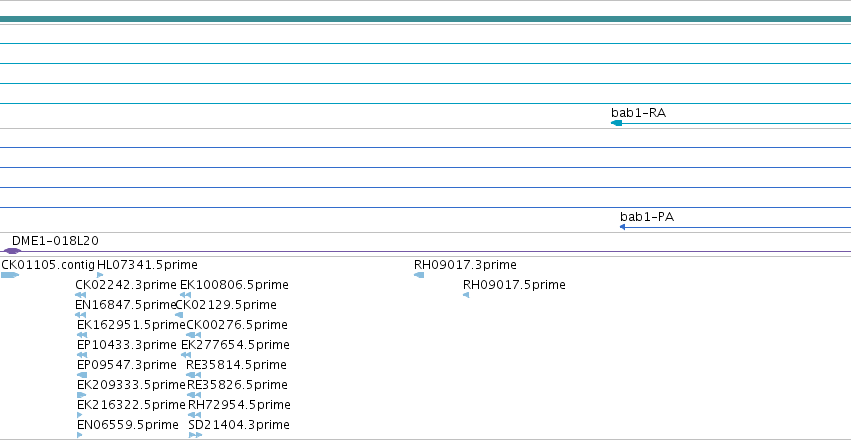Click the arrow glyph under EP09547.3prime
The width and height of the screenshot is (851, 440).
[82, 375]
